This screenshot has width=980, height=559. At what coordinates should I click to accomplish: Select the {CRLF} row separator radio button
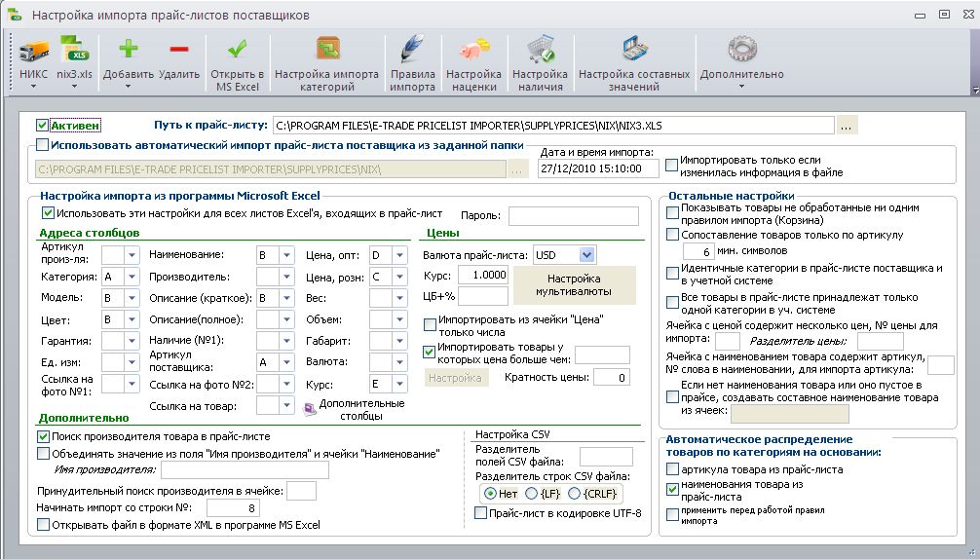[x=575, y=494]
